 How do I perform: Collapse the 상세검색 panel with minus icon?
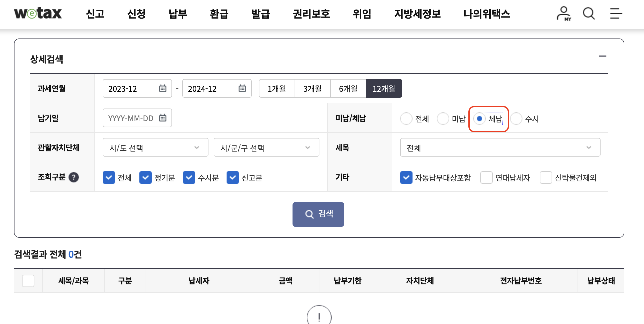(602, 56)
